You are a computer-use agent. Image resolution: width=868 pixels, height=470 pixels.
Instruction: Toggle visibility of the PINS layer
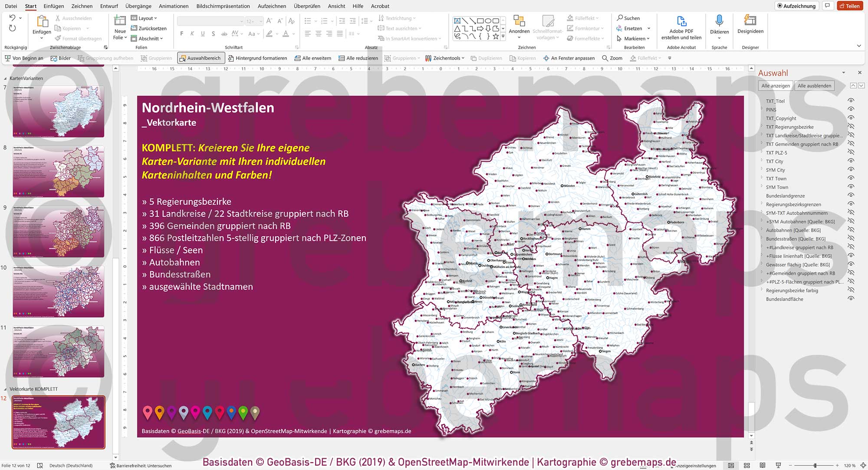tap(851, 109)
